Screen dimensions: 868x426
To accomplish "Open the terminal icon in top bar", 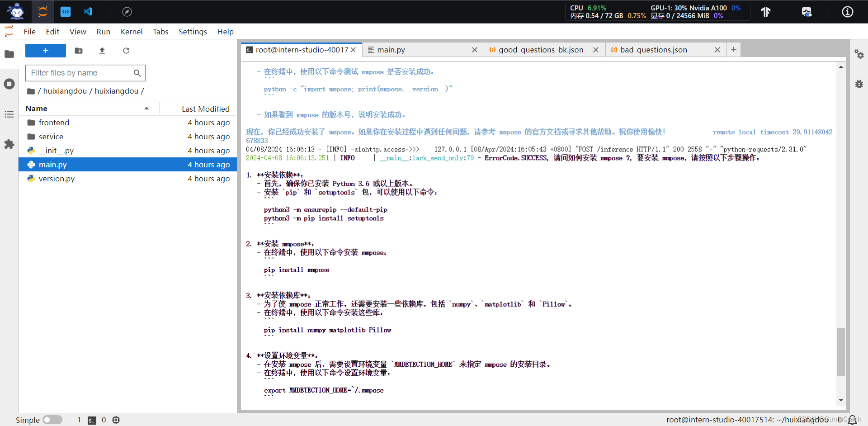I will [66, 12].
